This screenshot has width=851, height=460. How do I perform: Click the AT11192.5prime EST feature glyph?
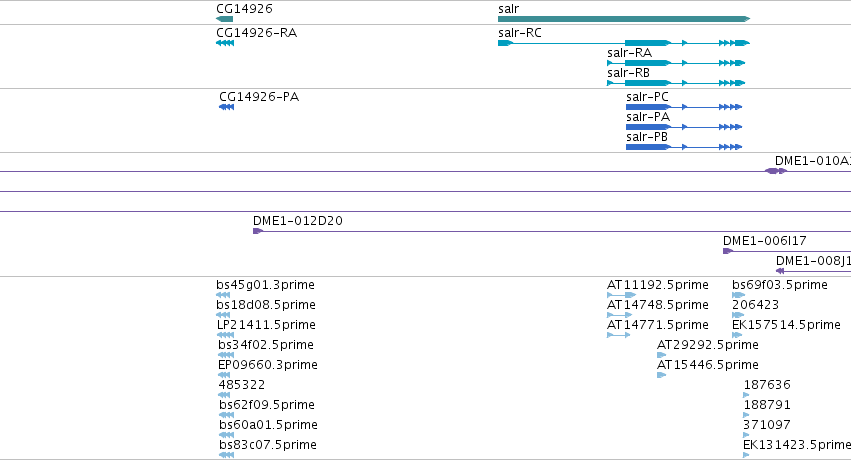[621, 295]
